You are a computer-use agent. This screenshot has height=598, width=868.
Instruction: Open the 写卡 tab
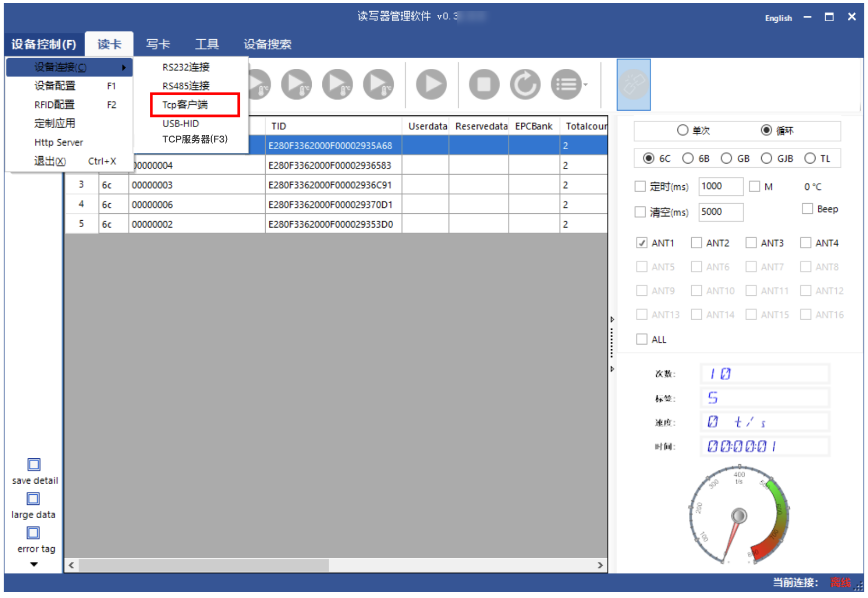point(158,44)
